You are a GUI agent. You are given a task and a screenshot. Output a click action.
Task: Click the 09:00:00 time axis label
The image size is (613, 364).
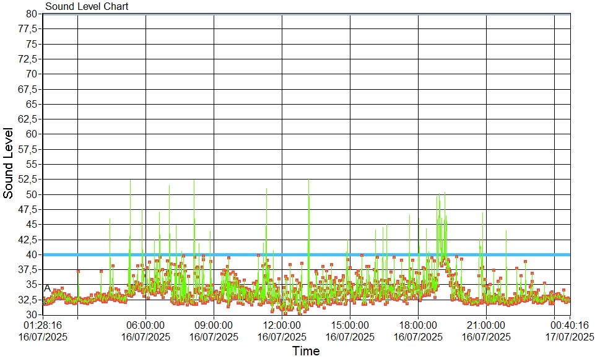click(214, 324)
